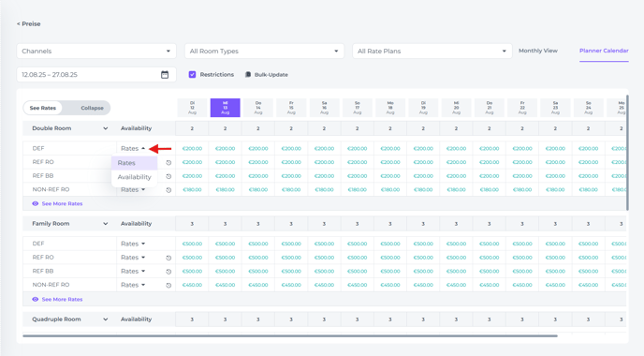This screenshot has height=356, width=644.
Task: Click the Family Room NON-REF RO row label
Action: [51, 285]
